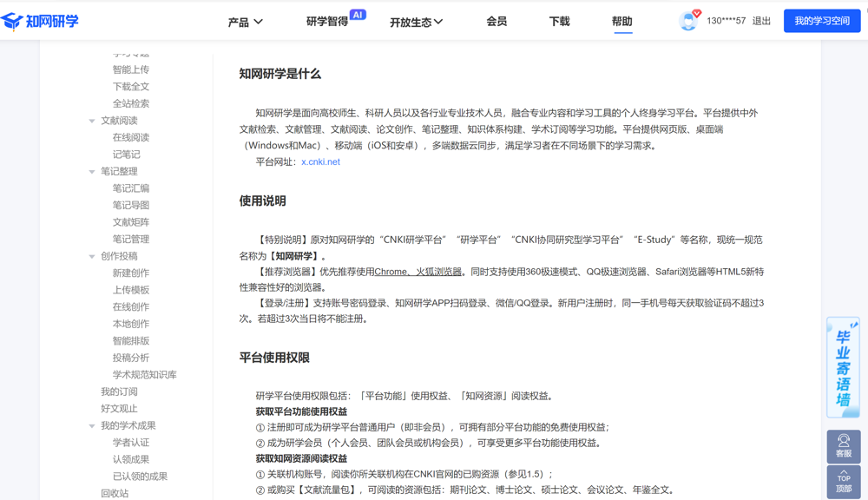Image resolution: width=868 pixels, height=500 pixels.
Task: Select 笔记导图 in the sidebar
Action: point(131,206)
